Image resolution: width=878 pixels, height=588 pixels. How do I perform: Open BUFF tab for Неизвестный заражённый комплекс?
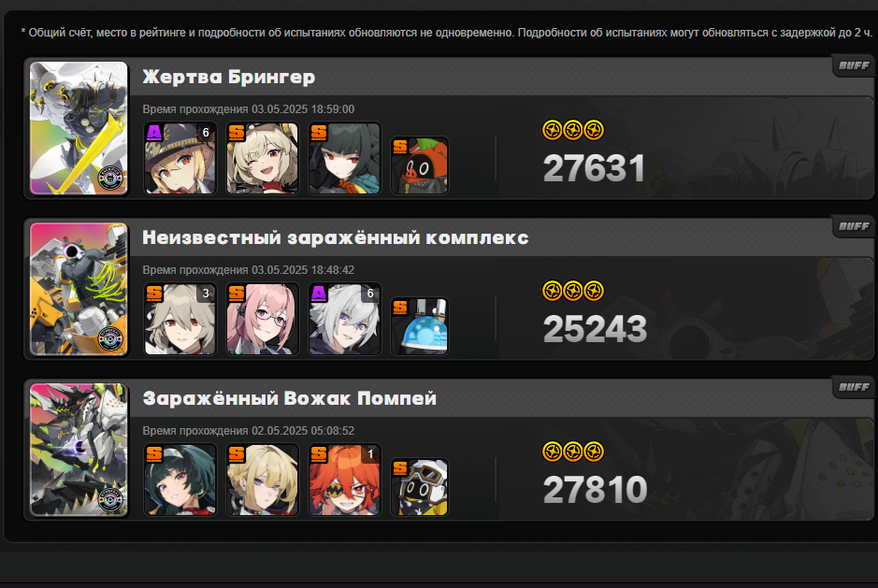854,227
